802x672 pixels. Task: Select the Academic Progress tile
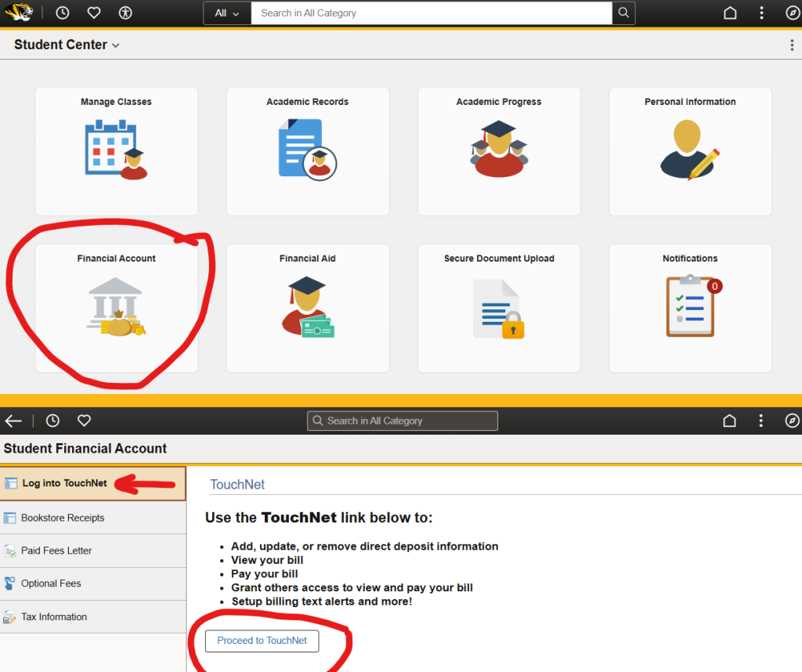(x=499, y=151)
